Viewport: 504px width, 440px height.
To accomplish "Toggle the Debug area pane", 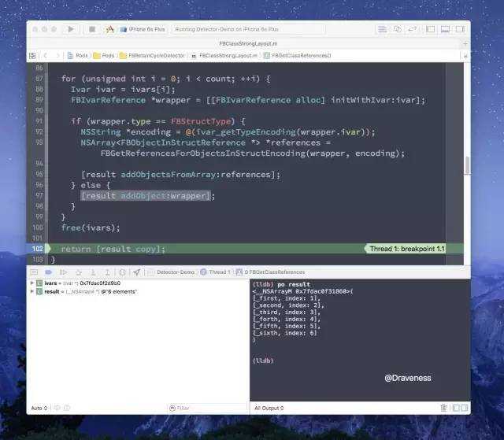I will coord(445,29).
